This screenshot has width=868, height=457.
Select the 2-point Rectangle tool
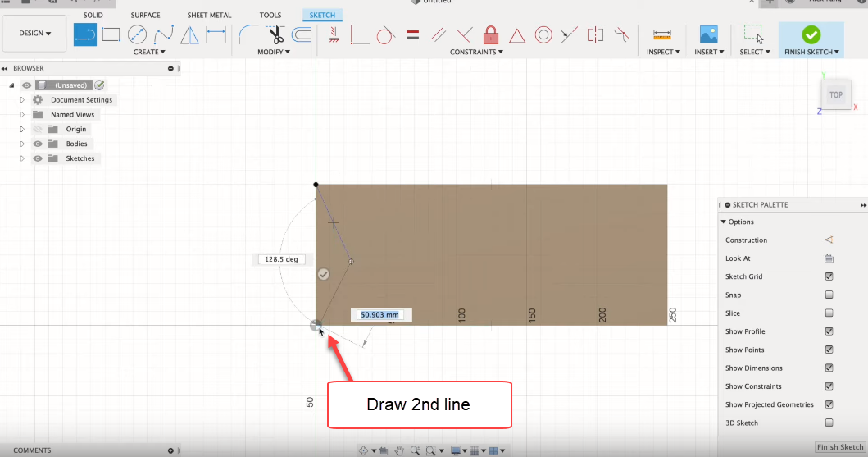point(111,35)
